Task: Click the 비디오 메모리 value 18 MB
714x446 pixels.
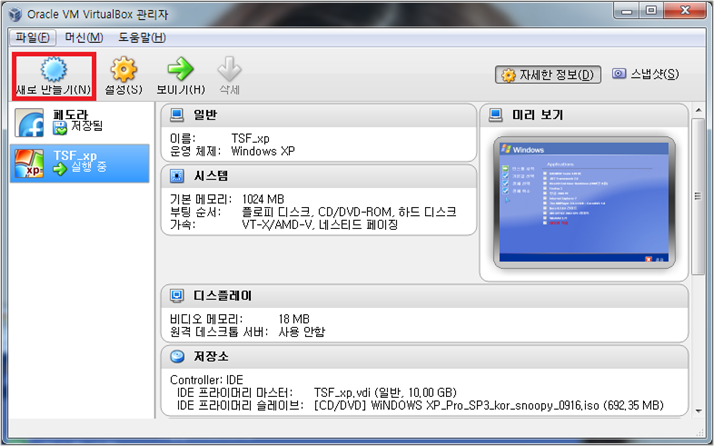Action: (x=294, y=319)
